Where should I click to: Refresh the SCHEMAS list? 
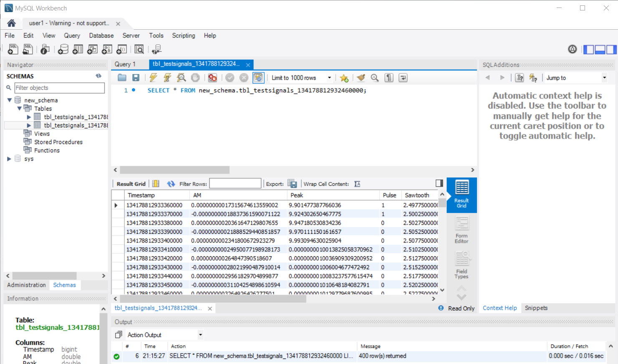(99, 76)
